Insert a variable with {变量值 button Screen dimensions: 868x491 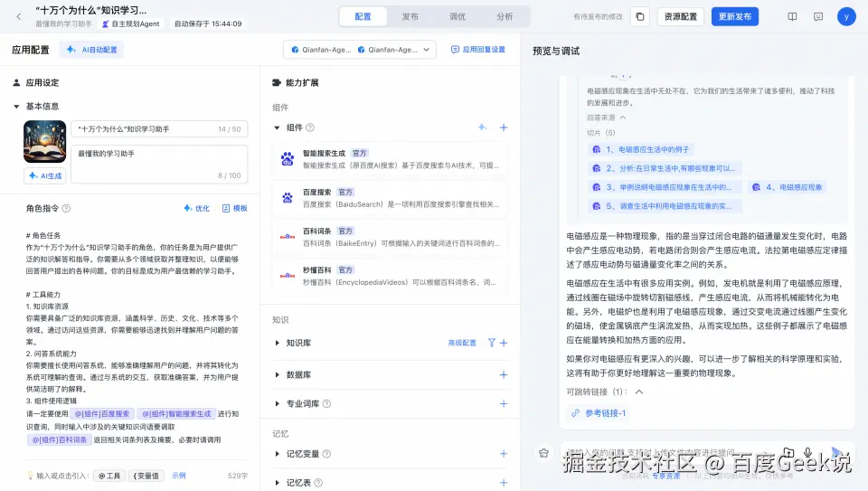(x=146, y=476)
